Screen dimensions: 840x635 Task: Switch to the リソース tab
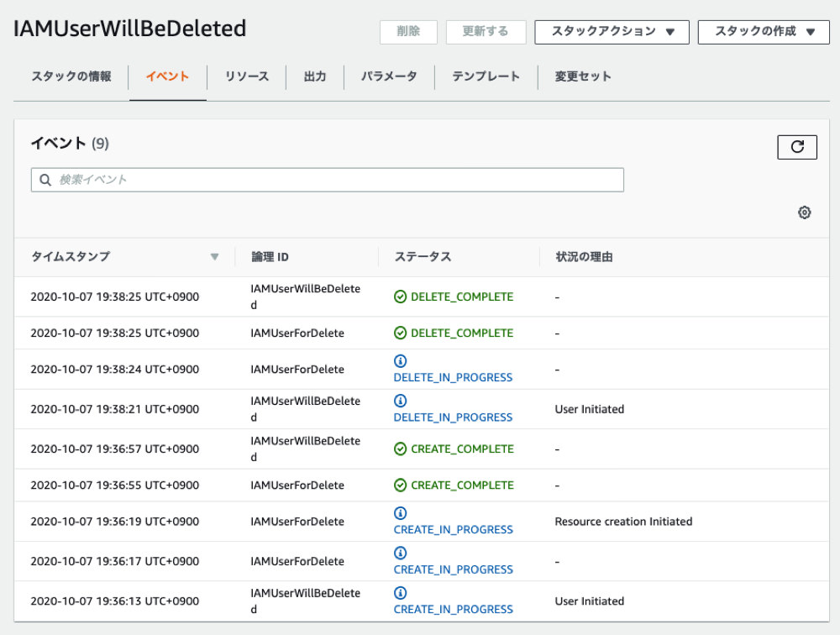click(x=248, y=76)
